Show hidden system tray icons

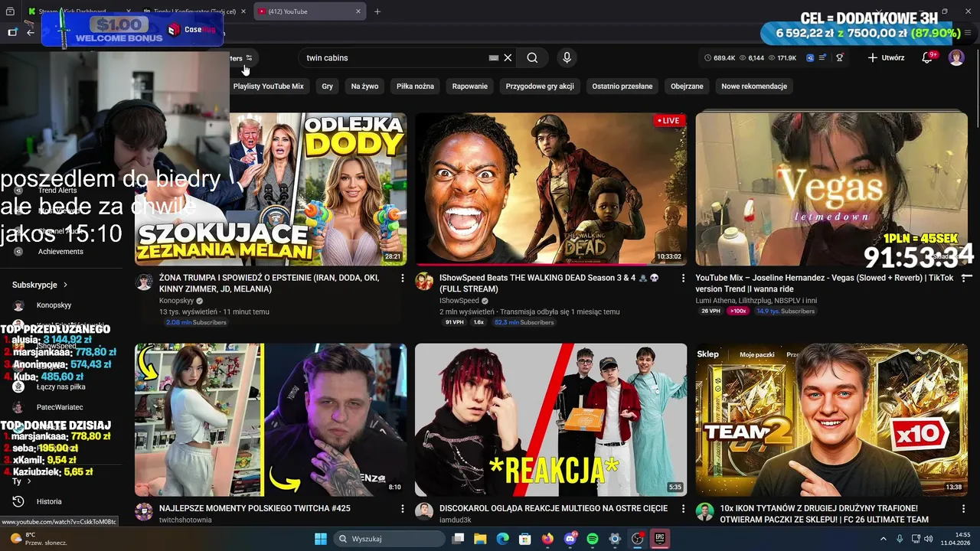(884, 539)
